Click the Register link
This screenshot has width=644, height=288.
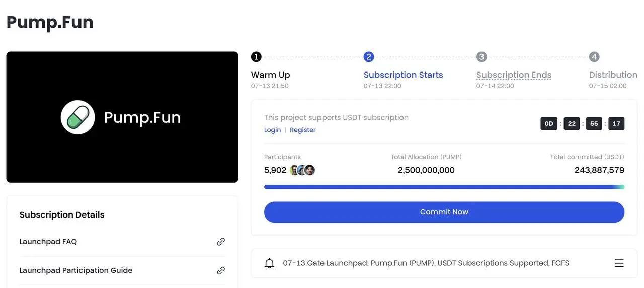click(303, 130)
